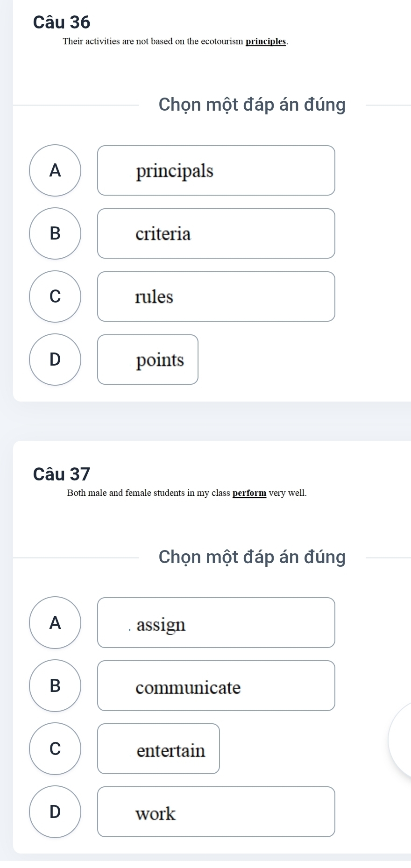Click the "assign" answer box
Viewport: 411px width, 868px height.
(216, 622)
